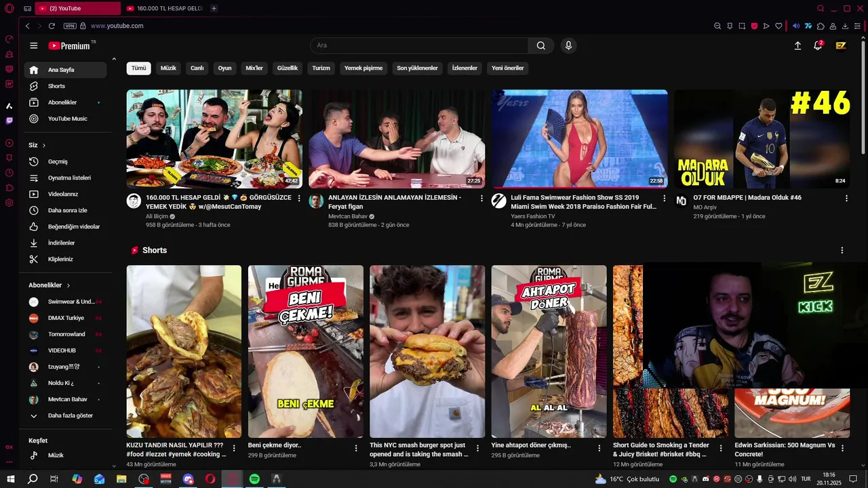Open the notifications bell
Screen dimensions: 868x488
[x=818, y=45]
